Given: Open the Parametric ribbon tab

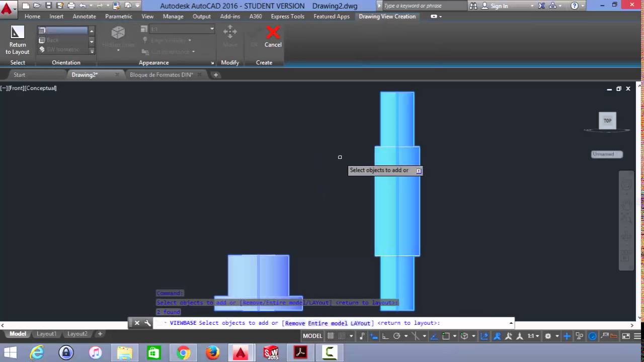Looking at the screenshot, I should pos(119,16).
